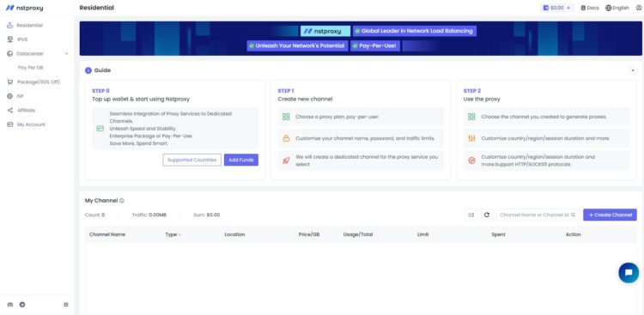The height and width of the screenshot is (315, 644).
Task: Collapse the Datacenter submenu chevron
Action: (x=66, y=54)
